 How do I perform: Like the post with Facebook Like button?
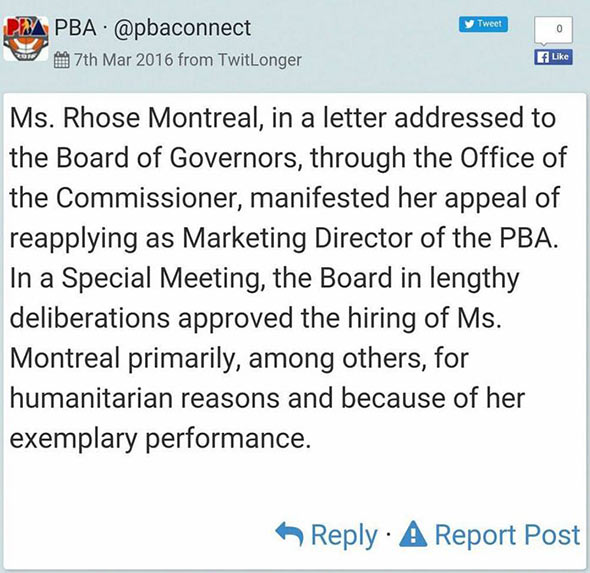pyautogui.click(x=554, y=57)
